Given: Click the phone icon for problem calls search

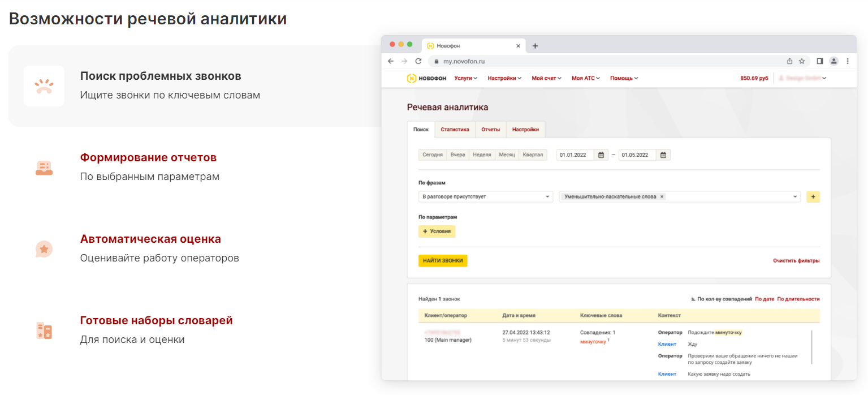Looking at the screenshot, I should pyautogui.click(x=44, y=86).
